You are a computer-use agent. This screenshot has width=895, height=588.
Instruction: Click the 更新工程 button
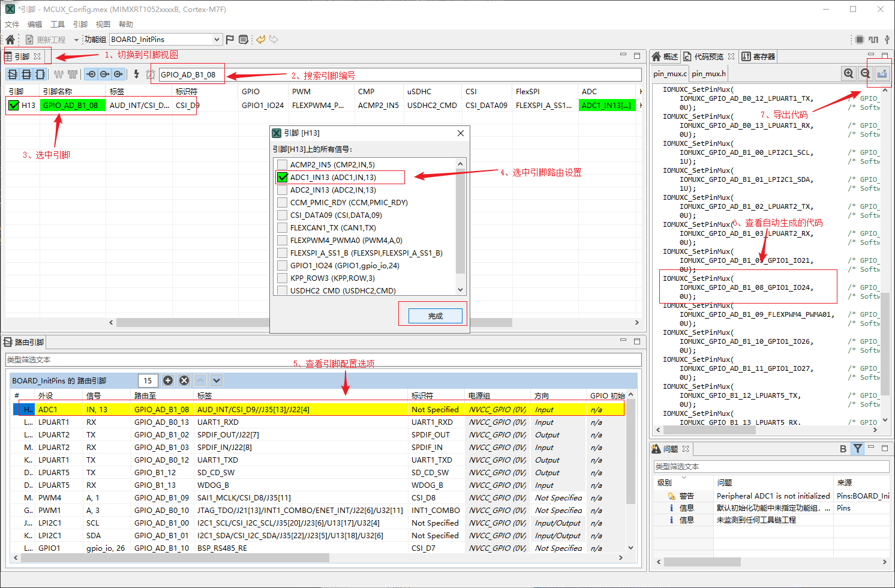click(x=46, y=40)
